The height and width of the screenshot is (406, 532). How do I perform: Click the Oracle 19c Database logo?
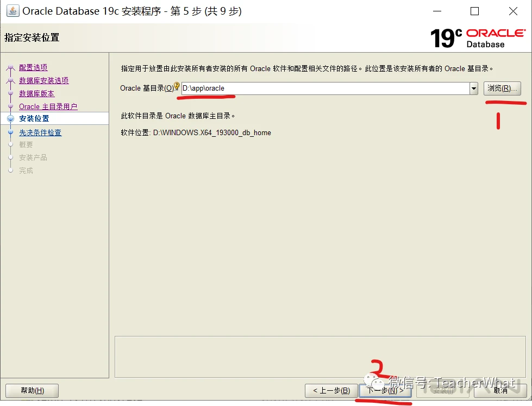[x=478, y=38]
